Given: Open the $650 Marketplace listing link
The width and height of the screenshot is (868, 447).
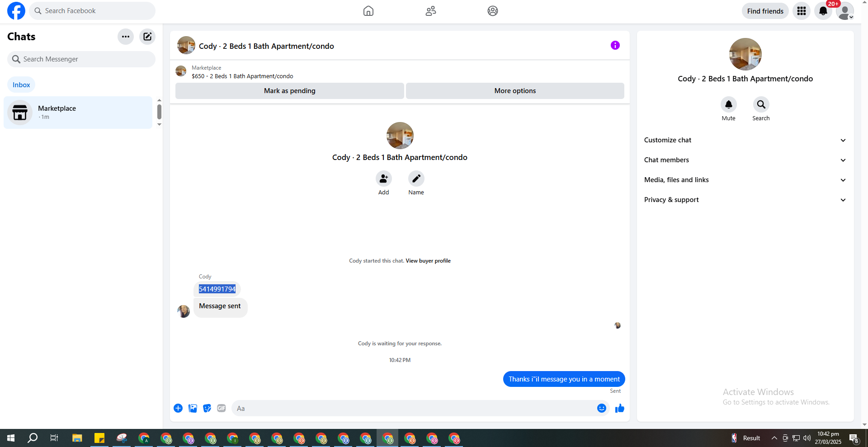Looking at the screenshot, I should tap(242, 76).
